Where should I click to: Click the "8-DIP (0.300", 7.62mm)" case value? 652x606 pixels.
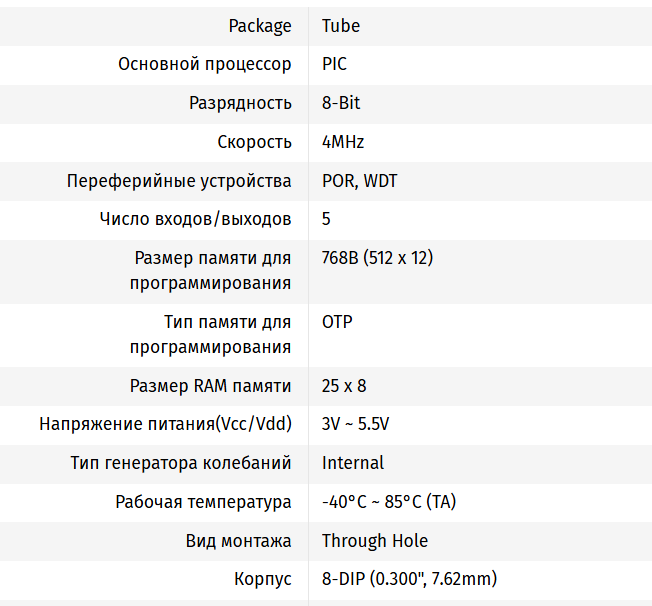click(409, 579)
